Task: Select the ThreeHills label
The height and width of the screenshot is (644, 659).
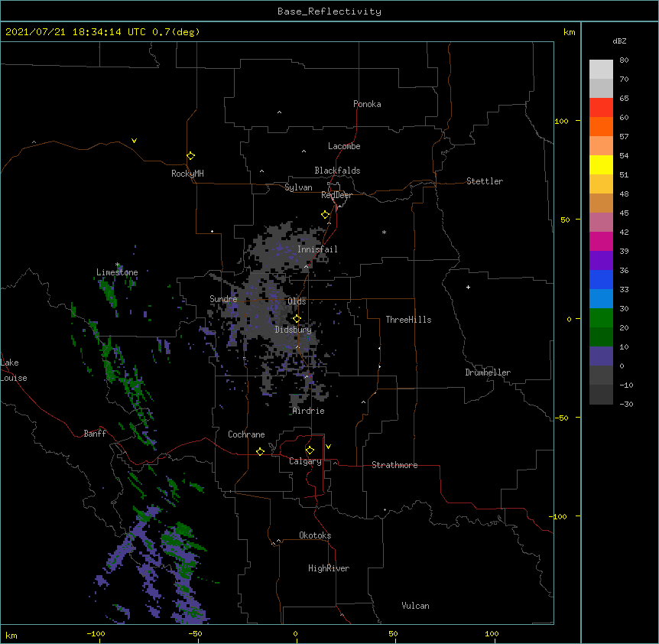Action: [x=408, y=320]
